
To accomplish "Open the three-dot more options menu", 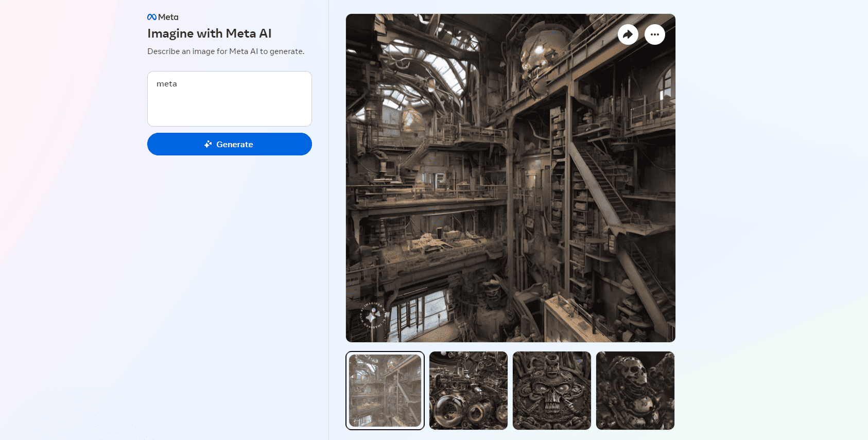I will point(654,34).
